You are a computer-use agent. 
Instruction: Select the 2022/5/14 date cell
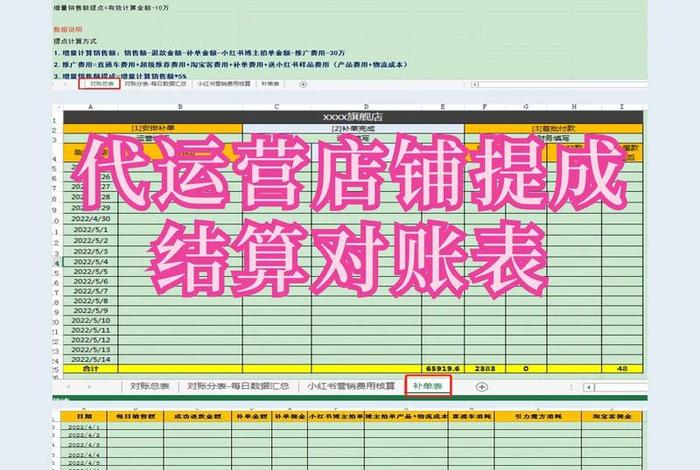click(x=91, y=359)
